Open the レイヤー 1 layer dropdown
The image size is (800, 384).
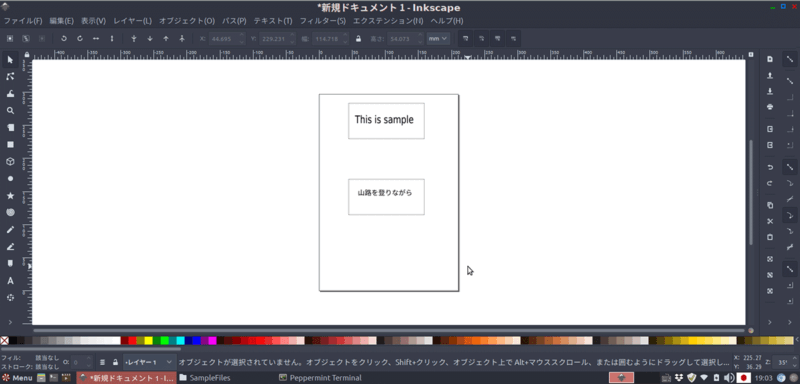coord(149,362)
